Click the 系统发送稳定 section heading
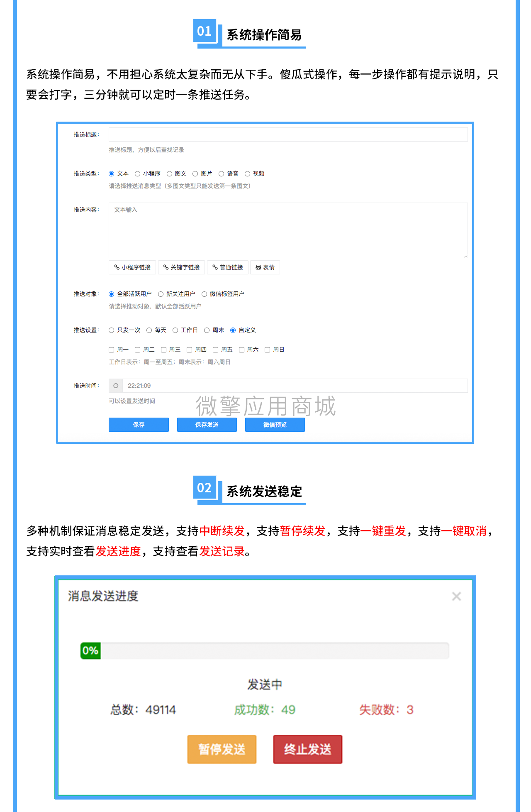Screen dimensions: 531x812 264,492
